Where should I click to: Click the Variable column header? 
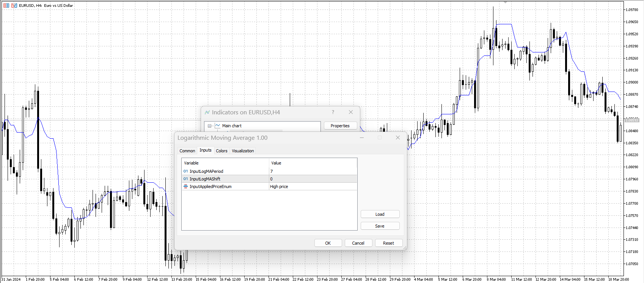(x=226, y=163)
